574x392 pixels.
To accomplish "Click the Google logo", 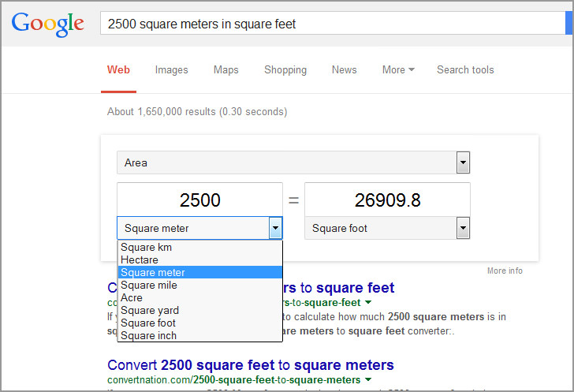I will click(47, 24).
